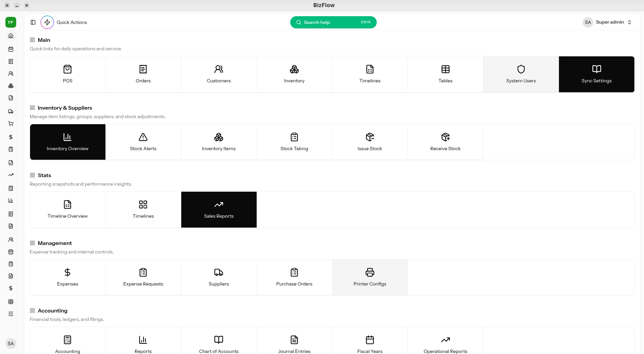
Task: Open the POS tile
Action: coord(68,74)
